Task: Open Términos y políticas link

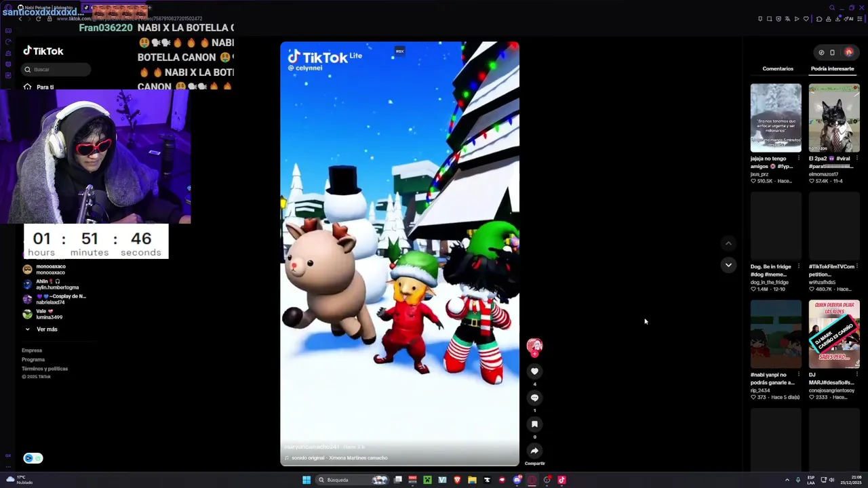Action: pyautogui.click(x=45, y=369)
